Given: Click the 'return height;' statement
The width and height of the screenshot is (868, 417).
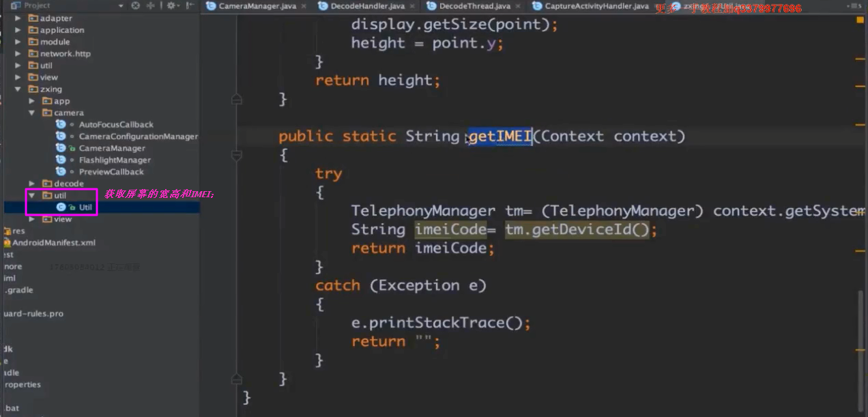Looking at the screenshot, I should pyautogui.click(x=378, y=81).
